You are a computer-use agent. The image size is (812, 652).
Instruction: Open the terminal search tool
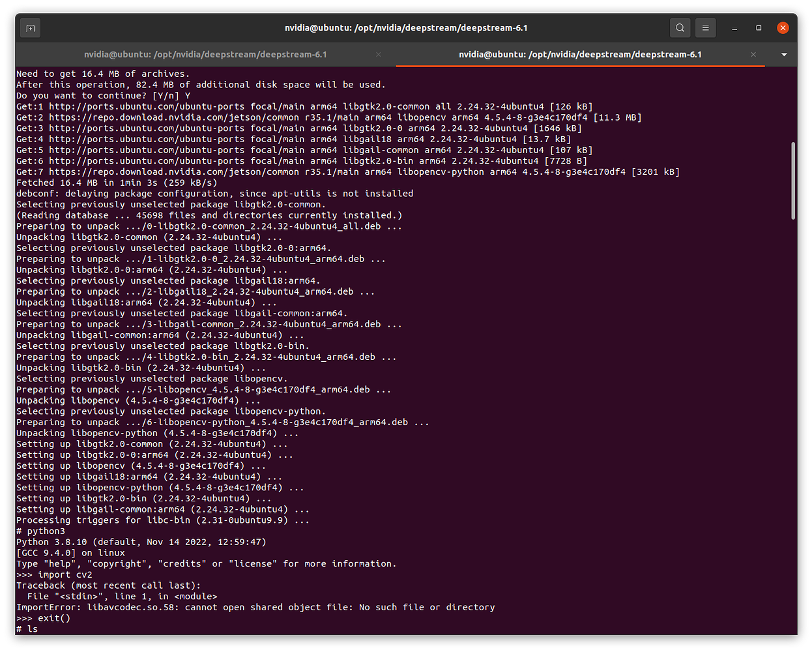[x=680, y=28]
